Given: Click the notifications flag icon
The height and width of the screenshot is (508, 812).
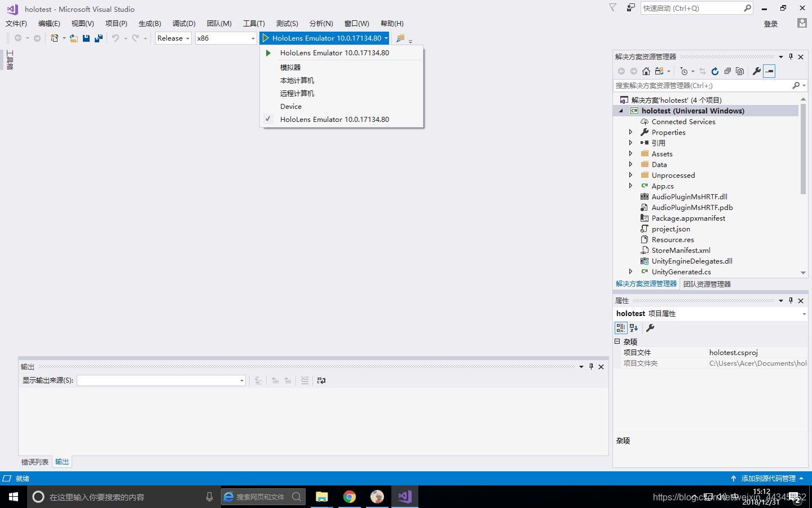Looking at the screenshot, I should point(613,8).
